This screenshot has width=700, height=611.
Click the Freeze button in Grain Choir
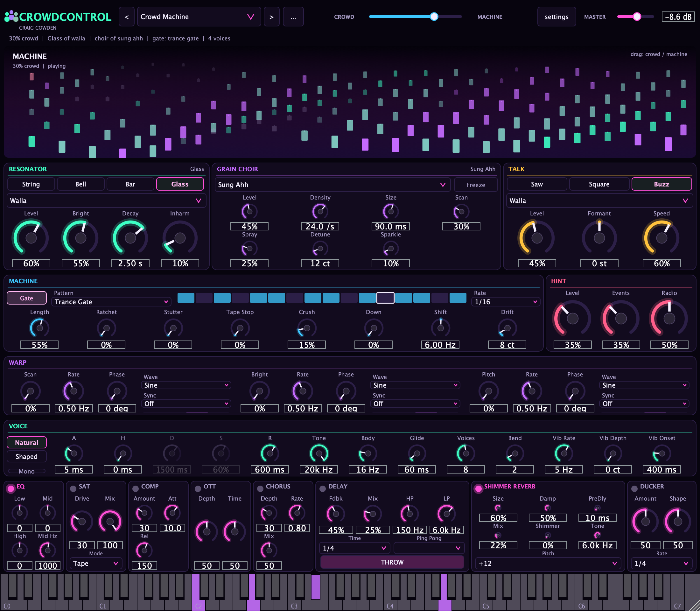[x=476, y=185]
